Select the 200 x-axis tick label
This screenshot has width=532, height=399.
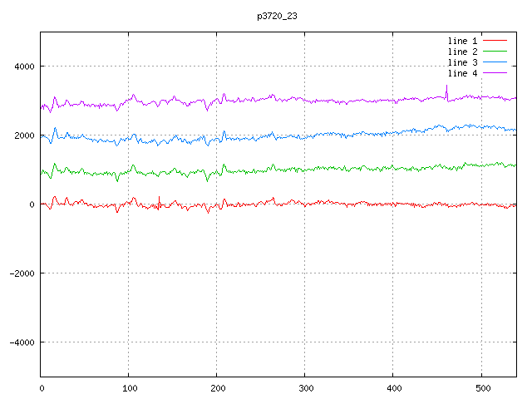click(x=217, y=387)
